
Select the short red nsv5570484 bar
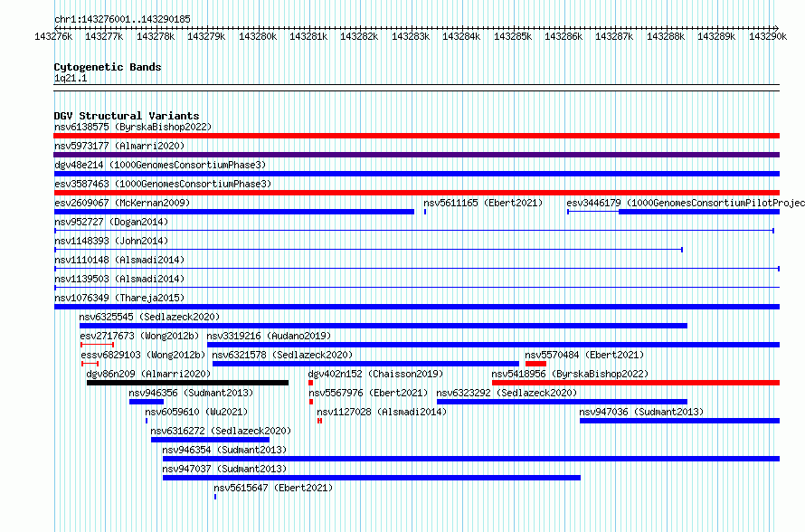(535, 364)
